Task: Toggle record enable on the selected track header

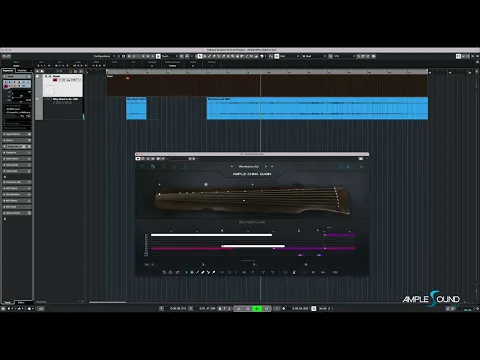Action: [x=55, y=80]
